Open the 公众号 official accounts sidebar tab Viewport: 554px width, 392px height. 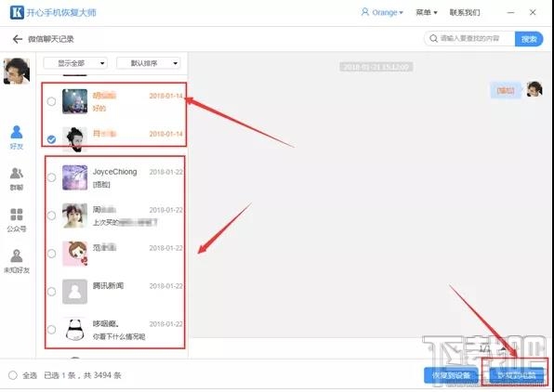coord(17,220)
